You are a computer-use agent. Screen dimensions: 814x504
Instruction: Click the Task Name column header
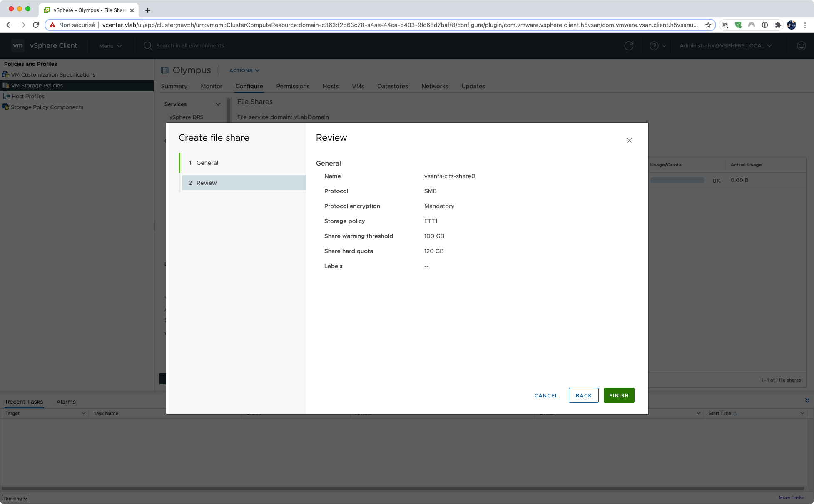click(106, 413)
